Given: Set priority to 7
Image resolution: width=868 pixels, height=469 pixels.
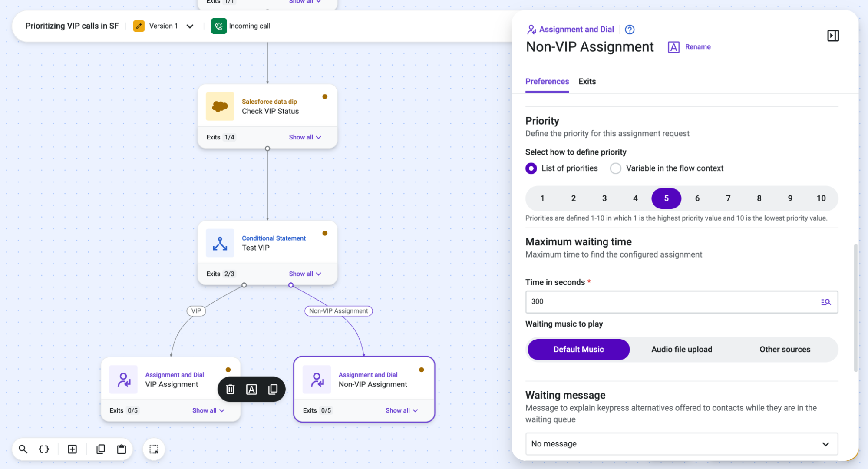Looking at the screenshot, I should 728,198.
